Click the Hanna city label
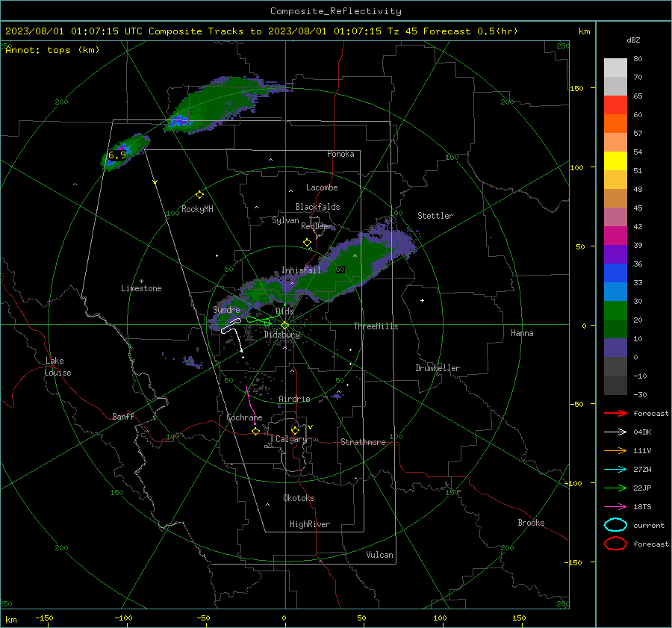Viewport: 672px width, 628px height. pyautogui.click(x=522, y=333)
